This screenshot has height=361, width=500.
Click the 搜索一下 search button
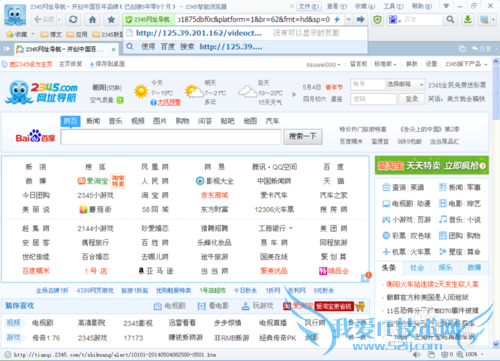tap(303, 136)
